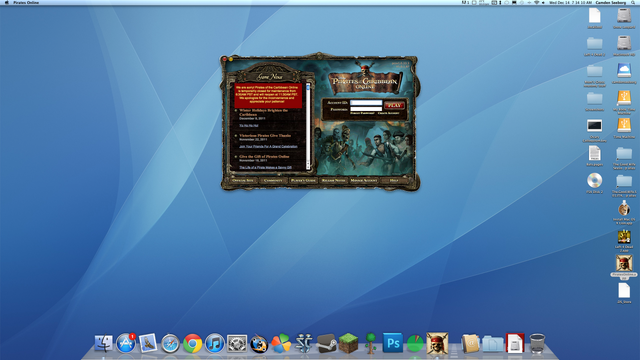Follow the 'Yo Ho Ho Ho!' news link
Image resolution: width=640 pixels, height=360 pixels.
pos(249,125)
